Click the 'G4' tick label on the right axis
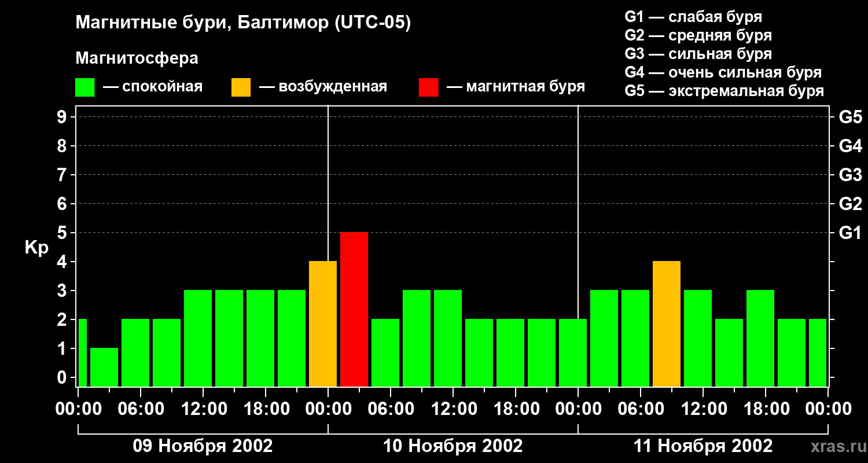868x463 pixels. coord(850,146)
